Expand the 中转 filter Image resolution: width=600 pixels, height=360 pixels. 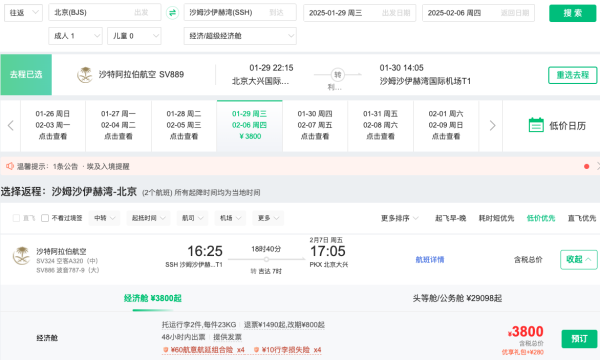point(104,218)
